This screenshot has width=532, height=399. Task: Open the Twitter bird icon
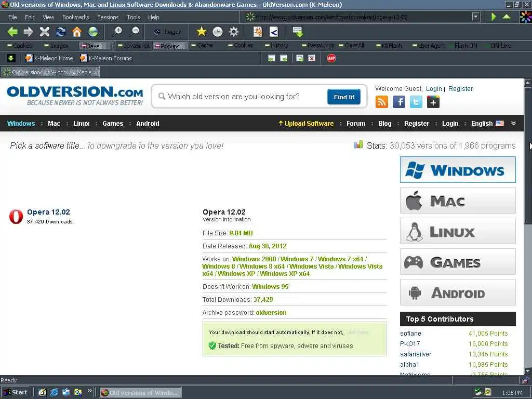tap(416, 102)
